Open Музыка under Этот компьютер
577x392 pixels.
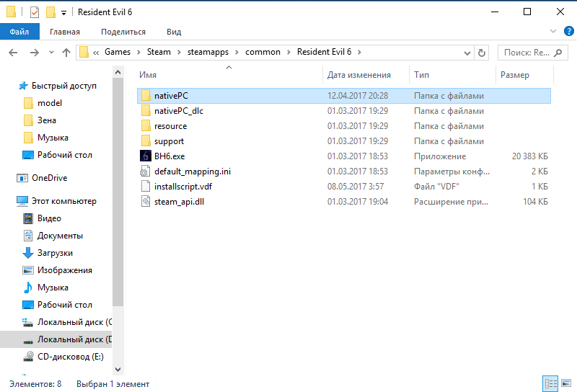46,288
